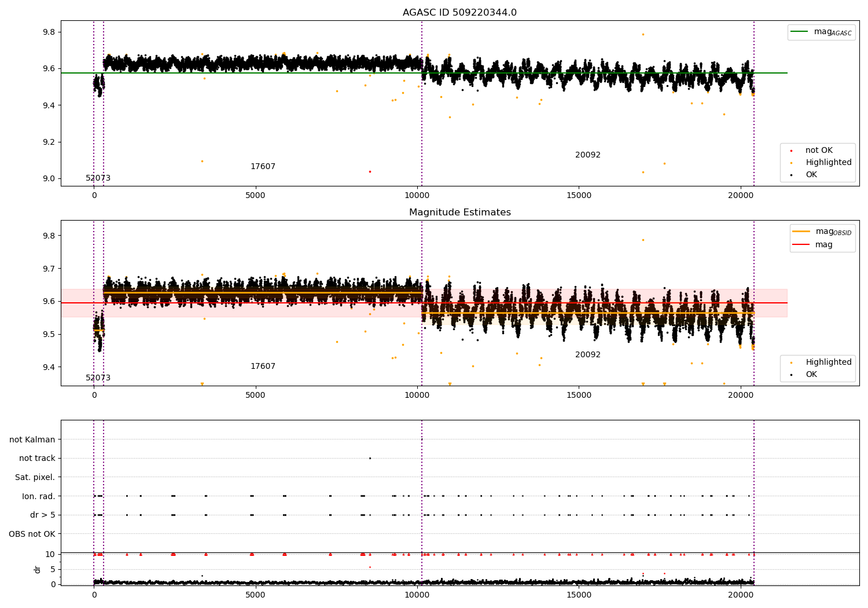Click the red line swatch beside "mag"
This screenshot has width=868, height=608.
point(801,245)
